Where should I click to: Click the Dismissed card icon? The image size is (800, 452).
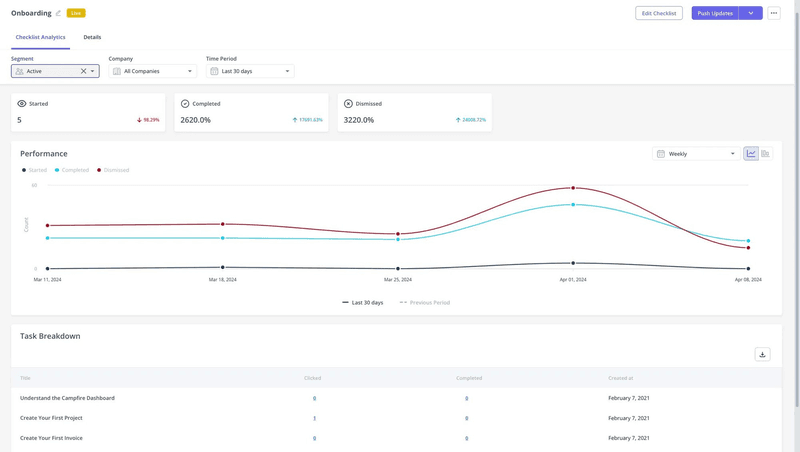click(348, 104)
